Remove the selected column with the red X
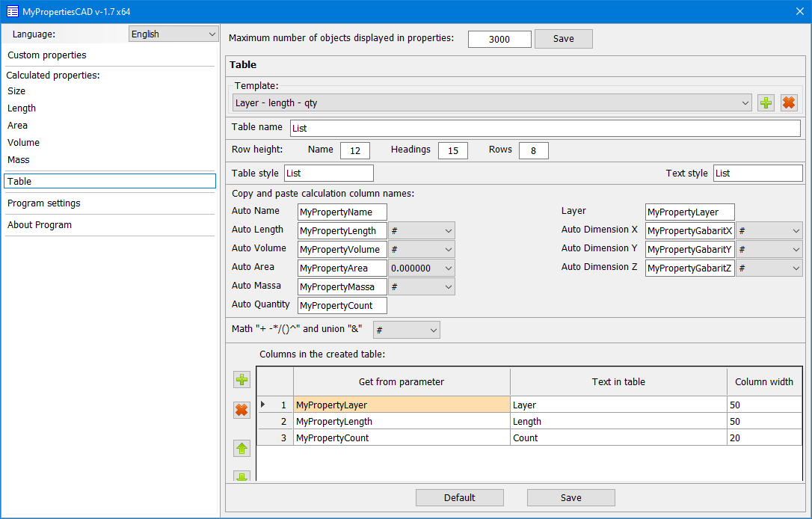 coord(242,410)
